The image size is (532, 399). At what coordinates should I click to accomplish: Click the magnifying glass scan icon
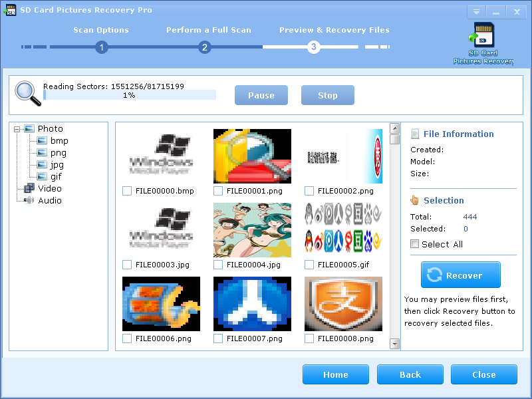pos(28,93)
